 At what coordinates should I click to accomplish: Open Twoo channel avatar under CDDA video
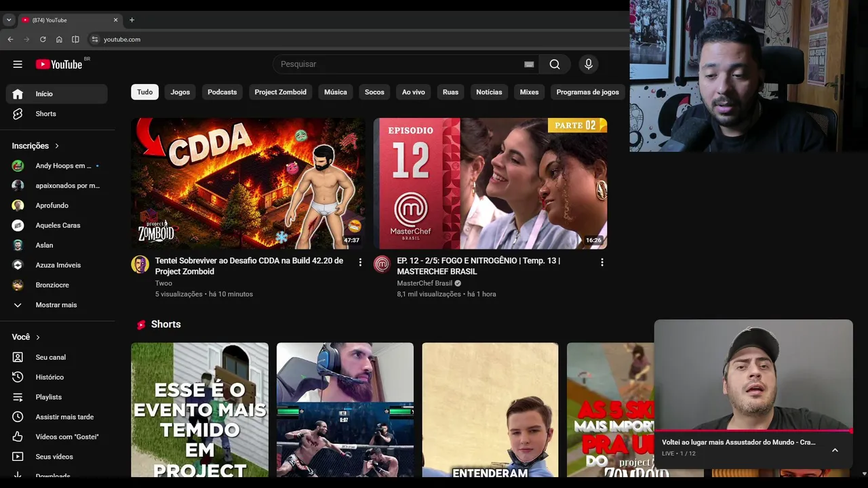140,264
